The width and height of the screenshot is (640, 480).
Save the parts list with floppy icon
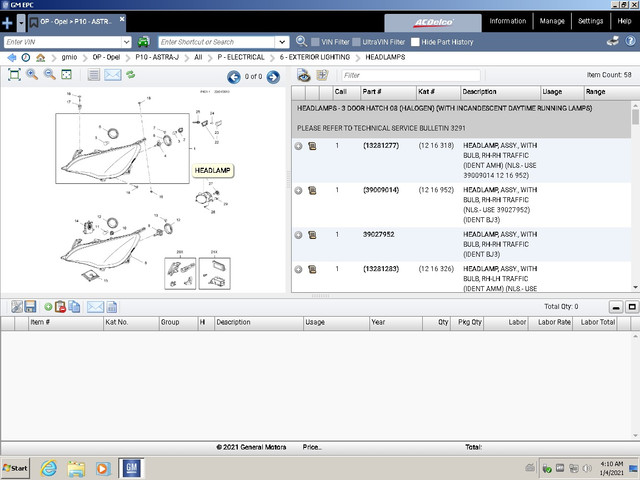coord(30,307)
